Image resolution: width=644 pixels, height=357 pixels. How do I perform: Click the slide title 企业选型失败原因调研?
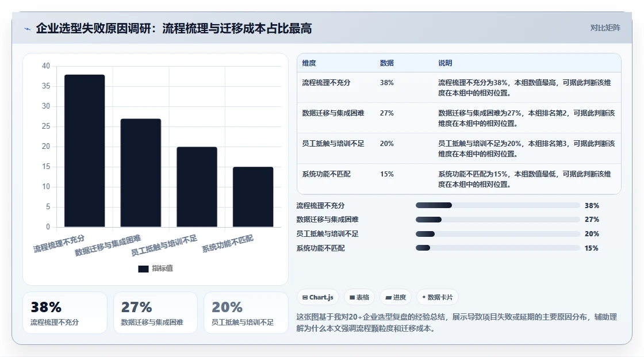(174, 28)
